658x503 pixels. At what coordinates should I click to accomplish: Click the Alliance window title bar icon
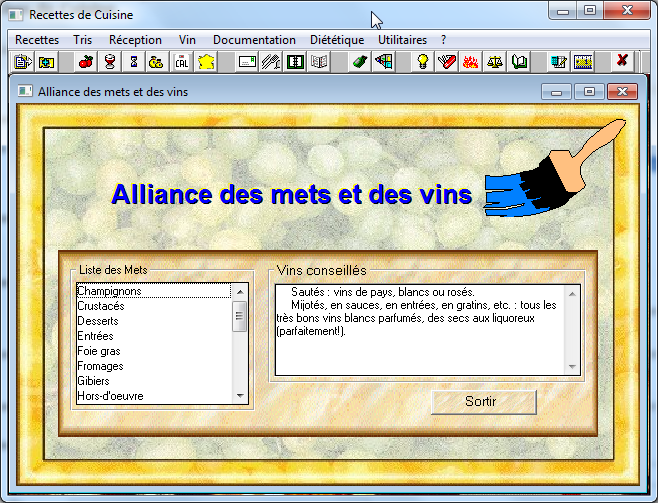[x=25, y=91]
